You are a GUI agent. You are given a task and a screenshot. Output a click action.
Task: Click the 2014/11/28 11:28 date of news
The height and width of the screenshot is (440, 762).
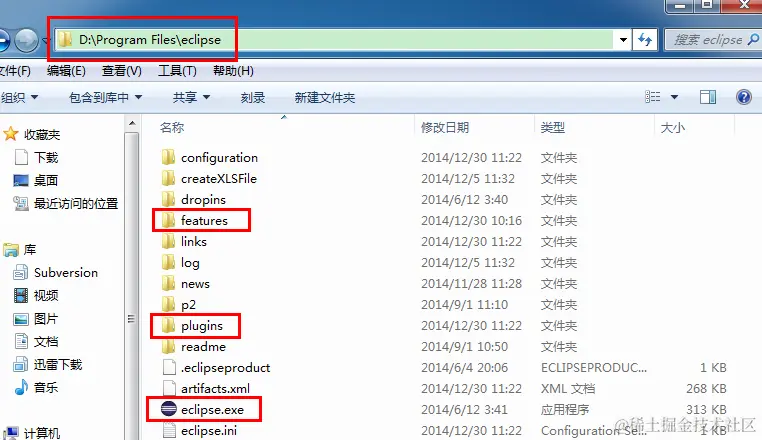471,283
